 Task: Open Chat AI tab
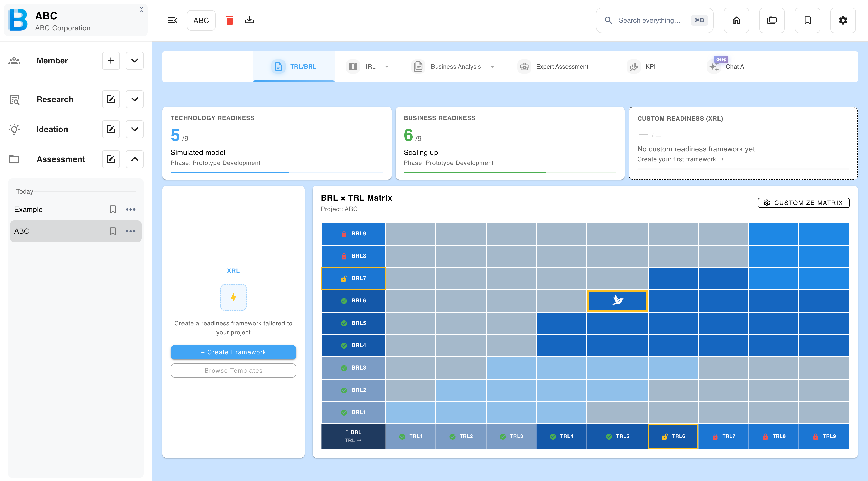click(x=726, y=66)
